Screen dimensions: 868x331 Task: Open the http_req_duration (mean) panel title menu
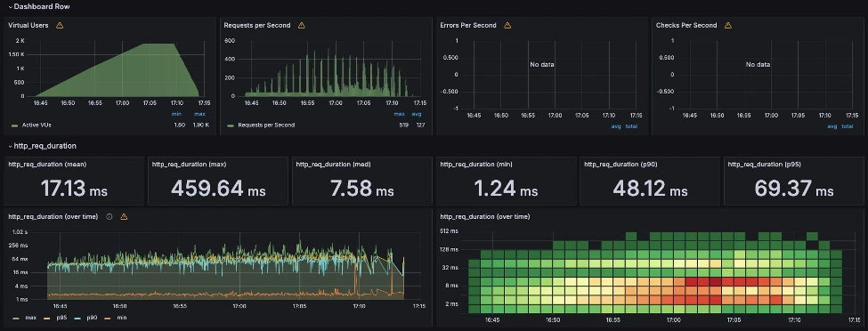[x=47, y=164]
